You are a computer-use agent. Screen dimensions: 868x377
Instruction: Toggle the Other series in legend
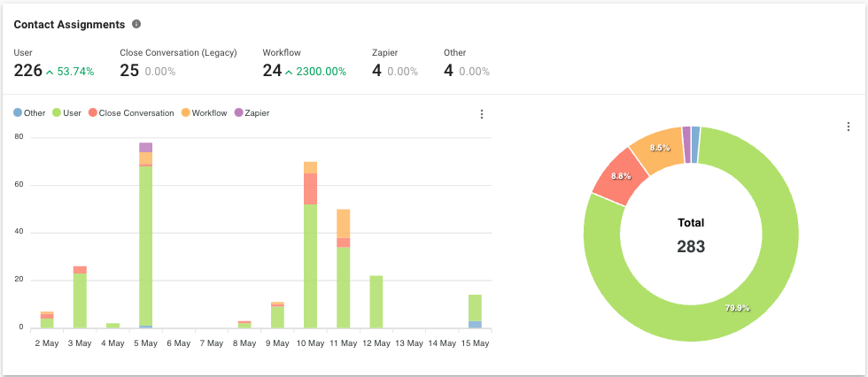29,113
